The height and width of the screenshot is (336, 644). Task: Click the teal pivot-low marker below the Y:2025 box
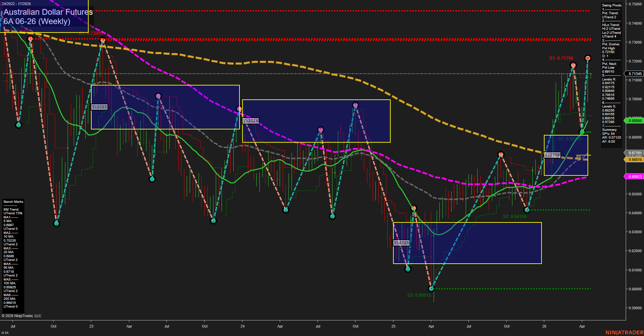[408, 269]
